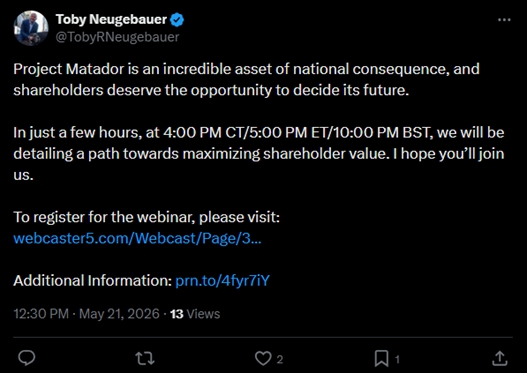View the 13 Views analytics count
The image size is (527, 373).
195,314
